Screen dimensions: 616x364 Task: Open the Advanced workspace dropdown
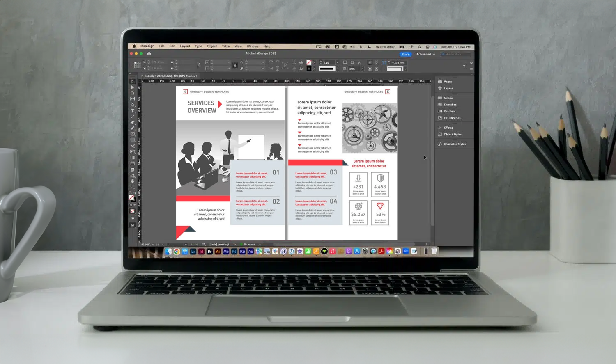(425, 54)
